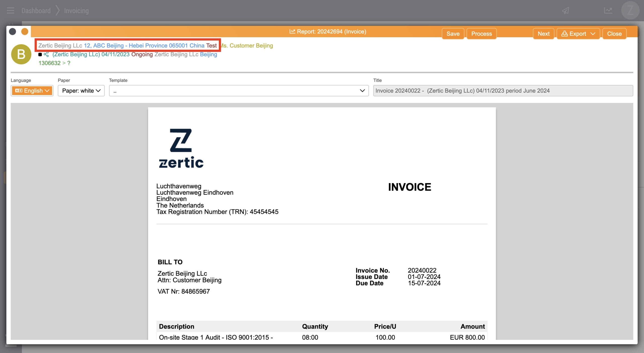Open the Invoicing breadcrumb
Image resolution: width=644 pixels, height=353 pixels.
coord(76,11)
